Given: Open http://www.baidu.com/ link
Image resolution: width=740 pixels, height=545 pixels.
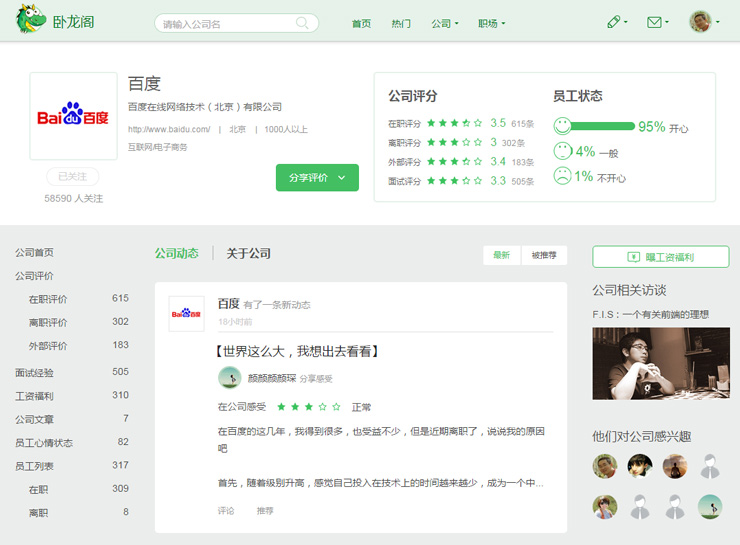Looking at the screenshot, I should pos(169,129).
